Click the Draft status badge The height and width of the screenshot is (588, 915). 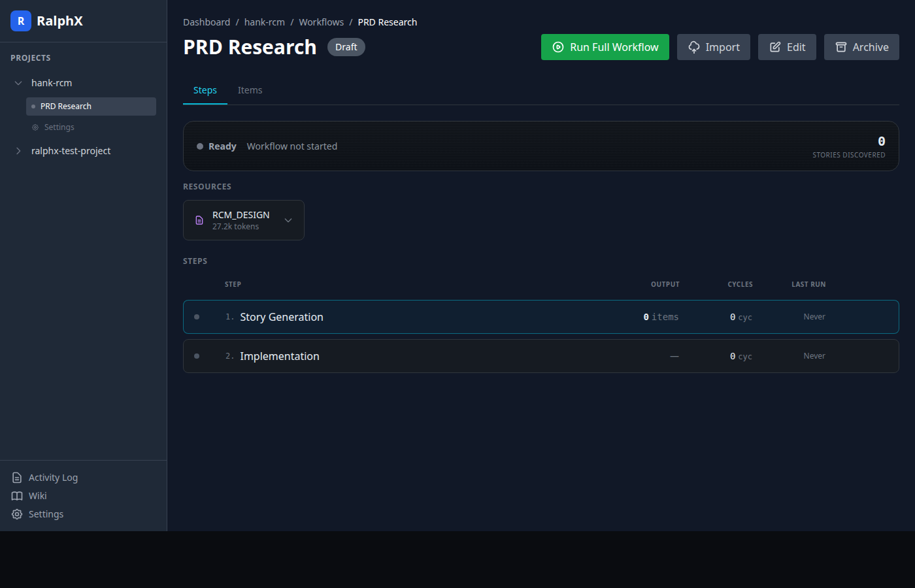346,47
